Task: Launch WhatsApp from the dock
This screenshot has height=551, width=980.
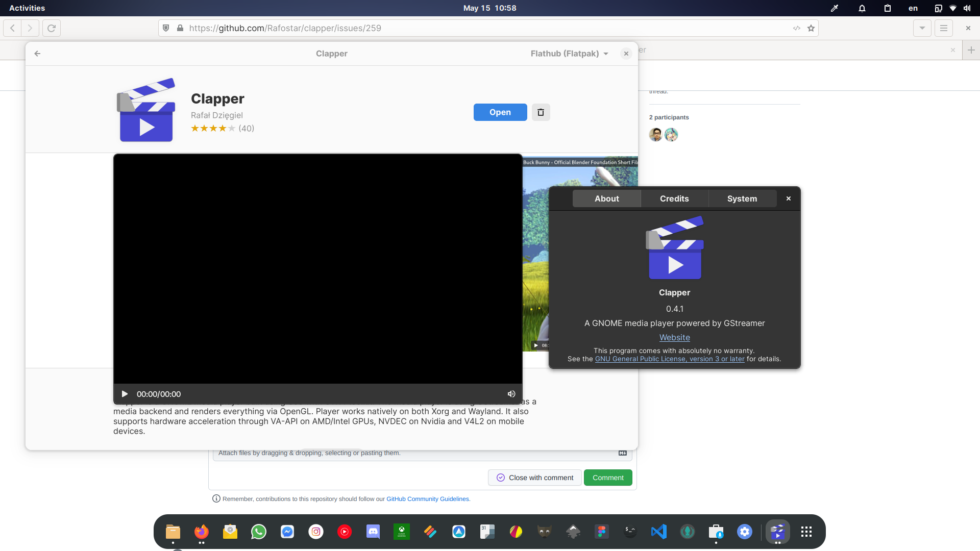Action: pos(259,532)
